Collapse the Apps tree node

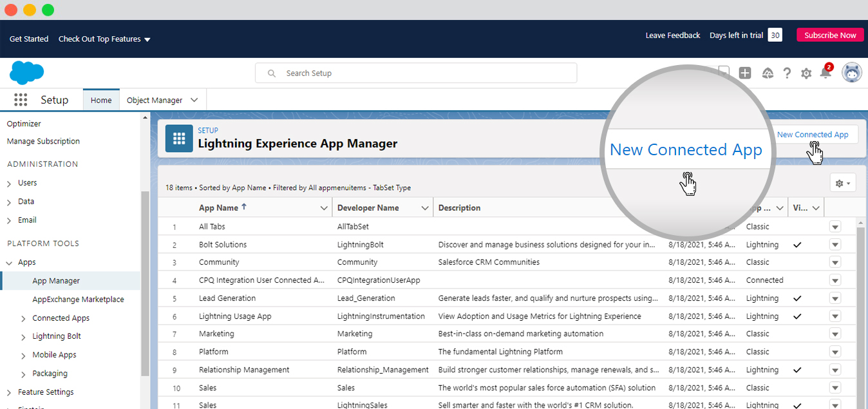(9, 263)
